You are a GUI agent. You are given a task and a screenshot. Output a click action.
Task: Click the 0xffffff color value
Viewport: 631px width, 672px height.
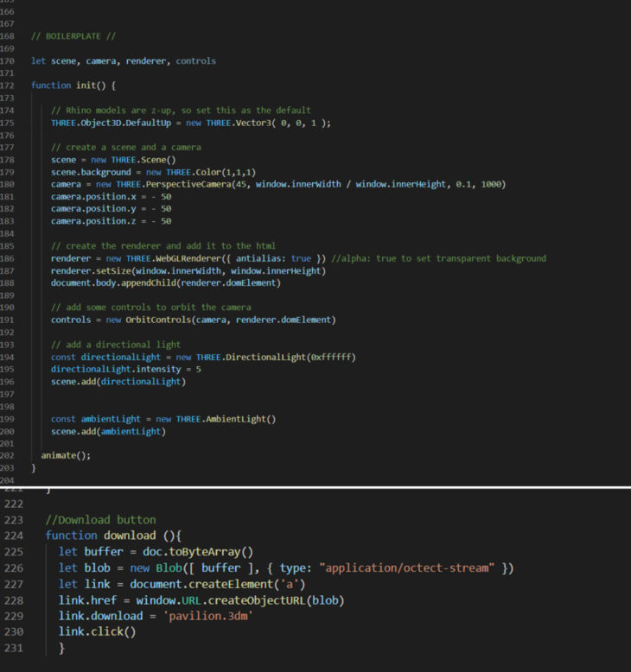pos(327,357)
